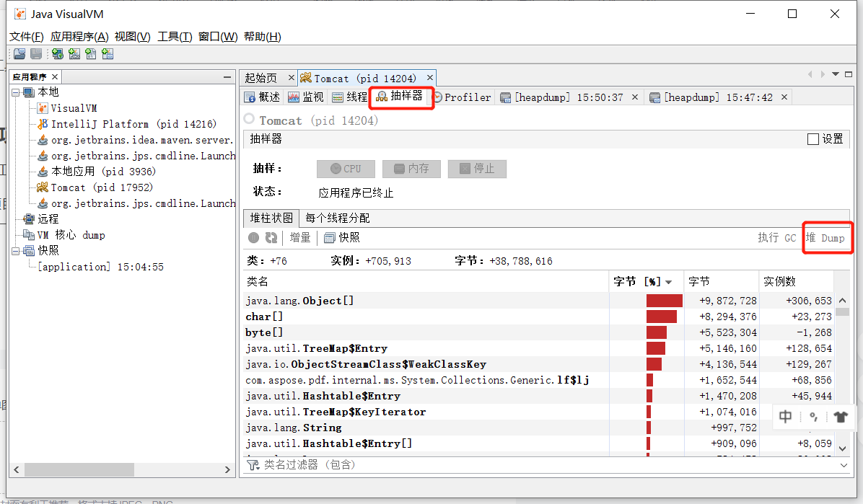The image size is (863, 504).
Task: Add a JMX connection using its toolbar icon
Action: (74, 53)
